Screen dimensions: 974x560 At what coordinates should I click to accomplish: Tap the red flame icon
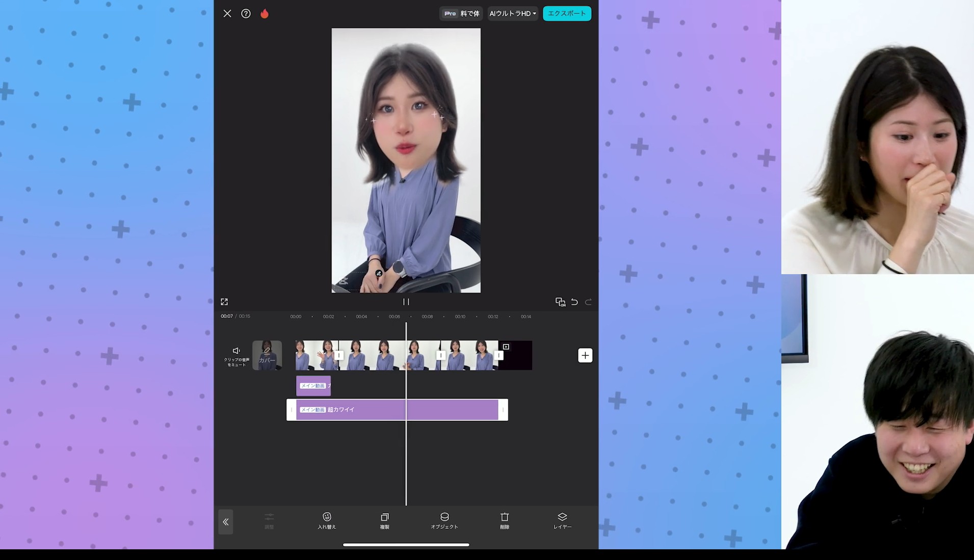pyautogui.click(x=265, y=14)
